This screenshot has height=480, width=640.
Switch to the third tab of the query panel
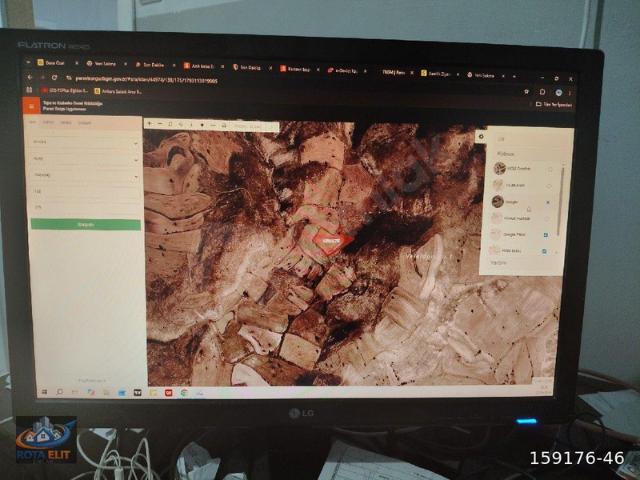[x=66, y=122]
